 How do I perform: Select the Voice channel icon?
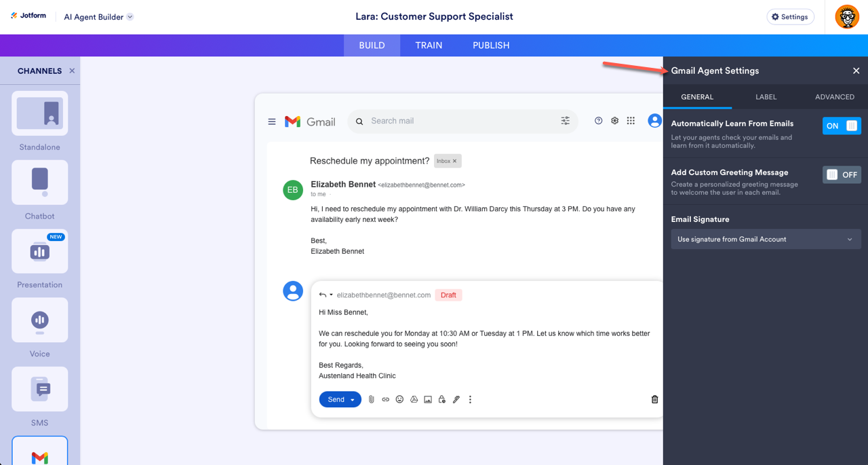[x=39, y=320]
